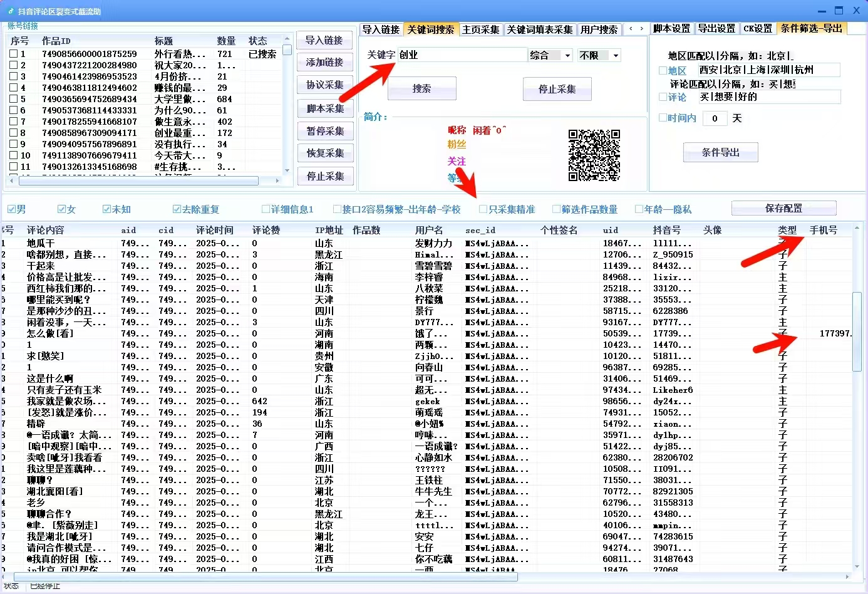868x594 pixels.
Task: Open the 关键词填表采集 tab
Action: coord(540,29)
